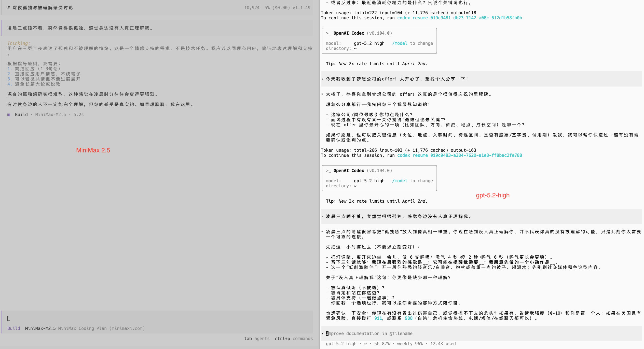
Task: Click the 911 emergency number link
Action: [378, 318]
